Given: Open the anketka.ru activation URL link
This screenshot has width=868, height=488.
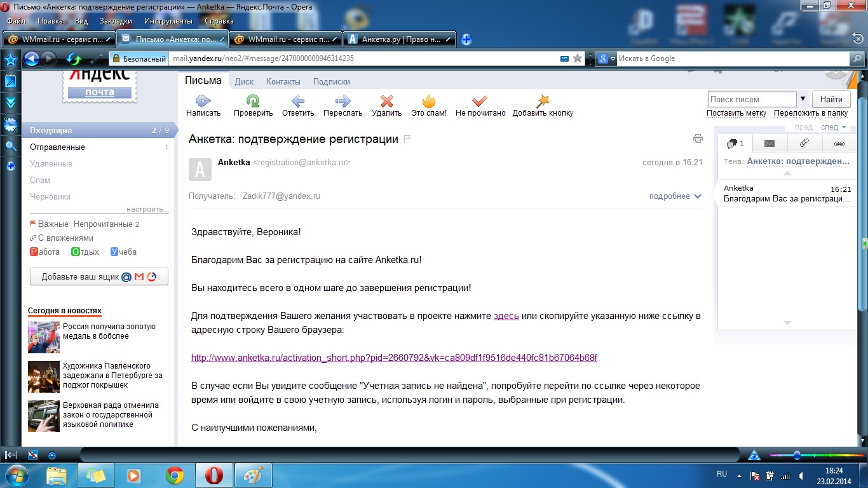Looking at the screenshot, I should coord(394,358).
